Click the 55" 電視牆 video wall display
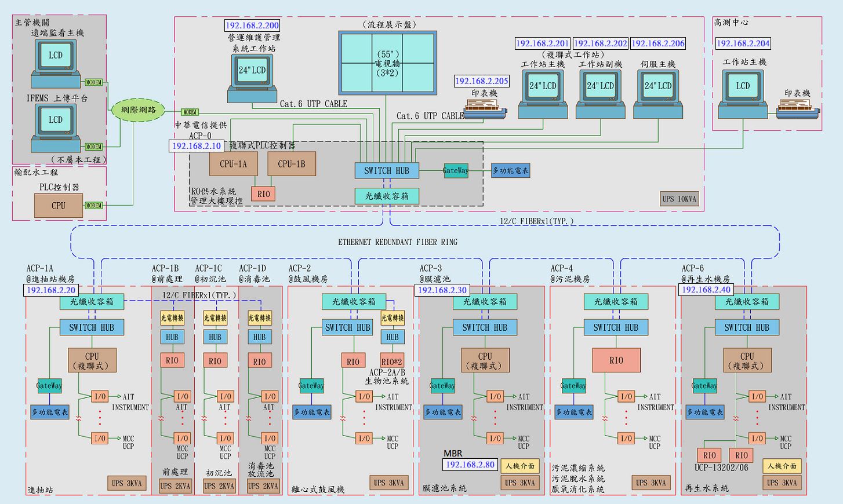Screen dimensions: 843x504 click(x=387, y=63)
